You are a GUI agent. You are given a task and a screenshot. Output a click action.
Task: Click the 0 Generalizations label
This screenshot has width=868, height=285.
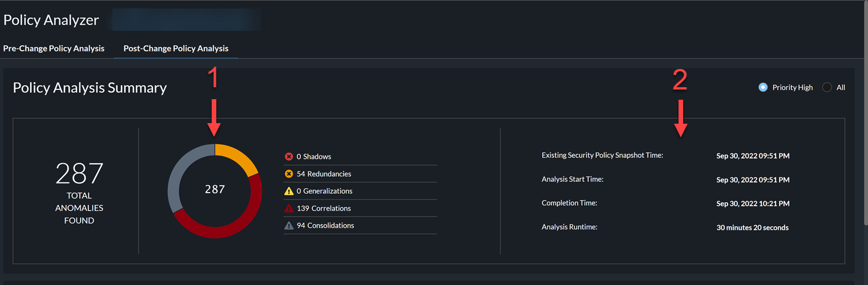324,191
